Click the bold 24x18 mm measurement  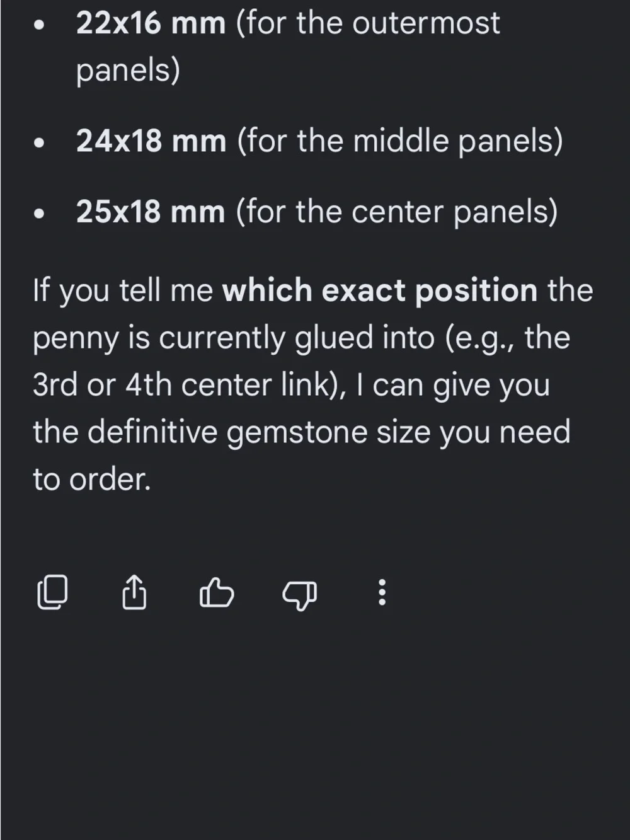pyautogui.click(x=151, y=141)
